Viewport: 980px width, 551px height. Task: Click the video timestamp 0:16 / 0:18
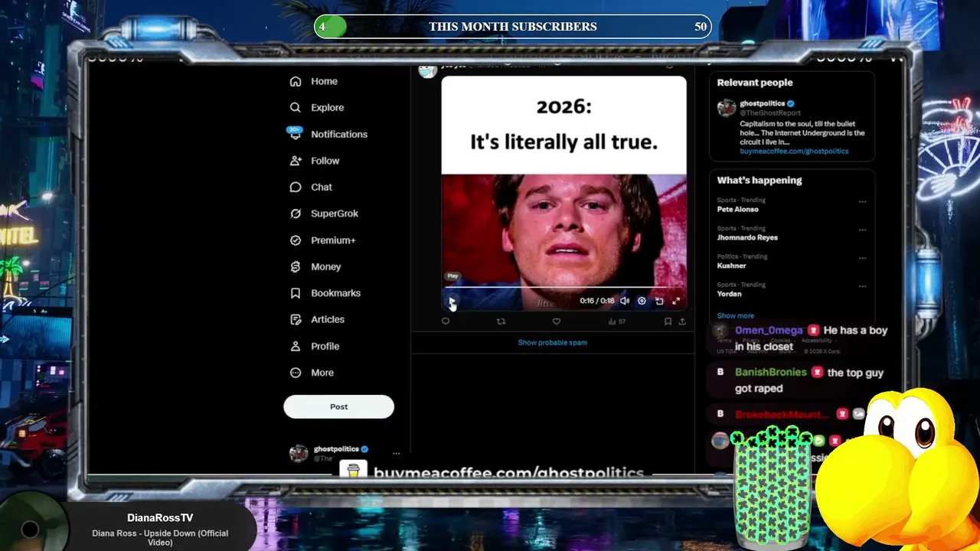[x=597, y=301]
